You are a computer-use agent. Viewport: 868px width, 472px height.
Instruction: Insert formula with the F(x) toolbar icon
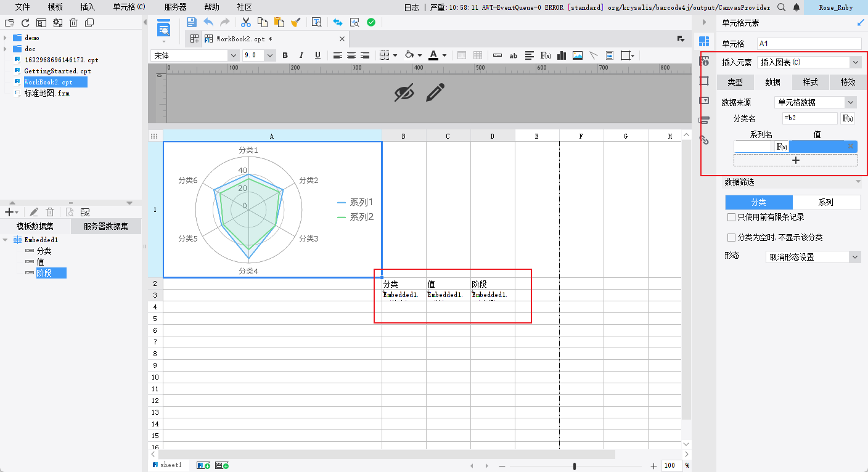(x=546, y=55)
